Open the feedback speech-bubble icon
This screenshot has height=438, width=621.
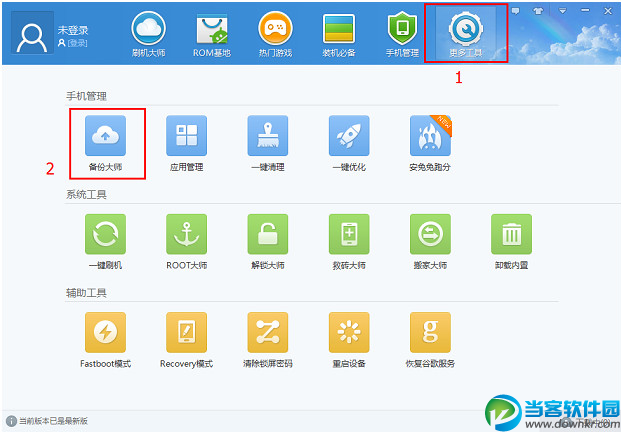click(x=515, y=11)
